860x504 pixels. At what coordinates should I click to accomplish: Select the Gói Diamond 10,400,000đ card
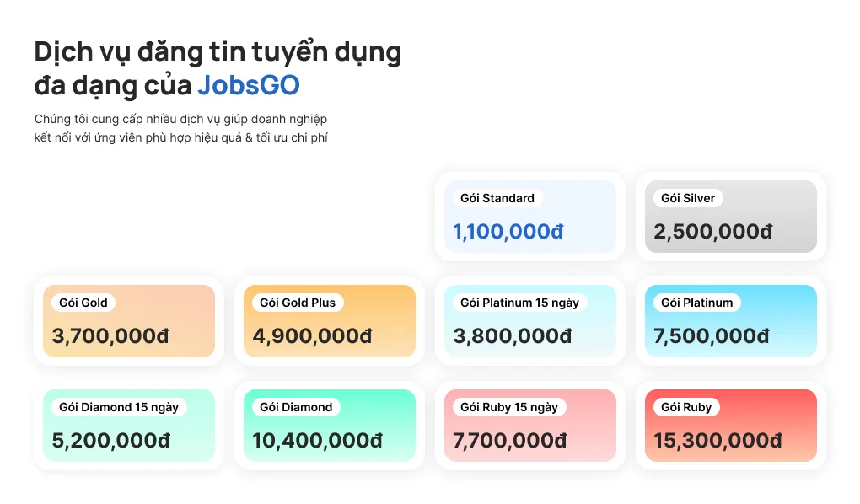point(330,426)
